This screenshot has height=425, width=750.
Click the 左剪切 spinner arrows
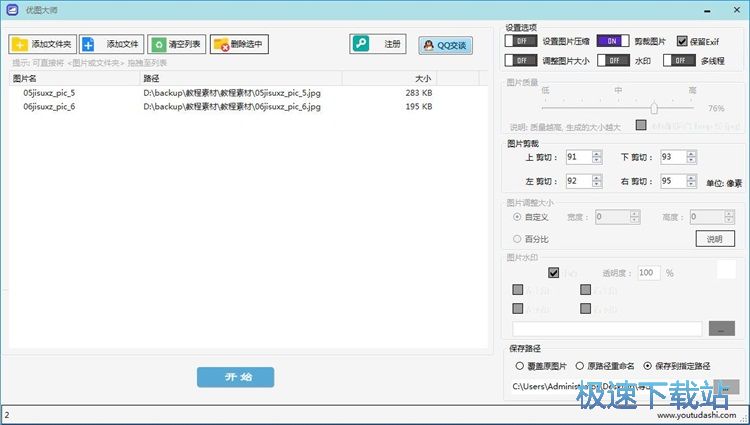(596, 181)
